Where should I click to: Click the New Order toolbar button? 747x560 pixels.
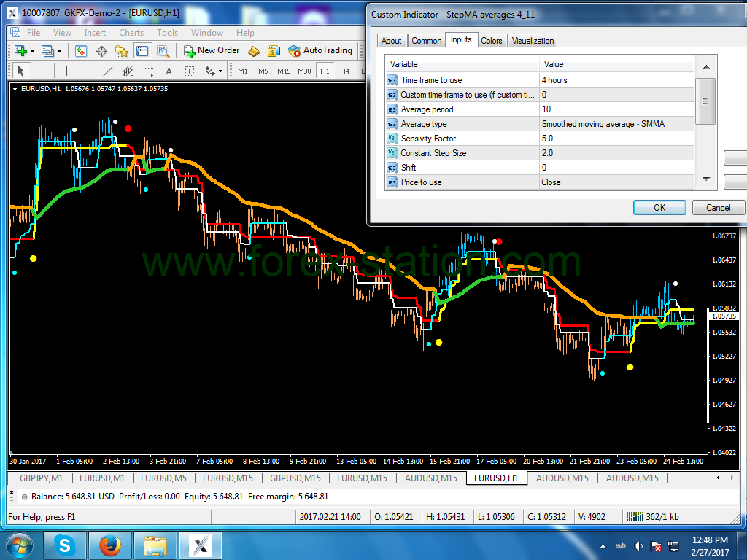(211, 50)
